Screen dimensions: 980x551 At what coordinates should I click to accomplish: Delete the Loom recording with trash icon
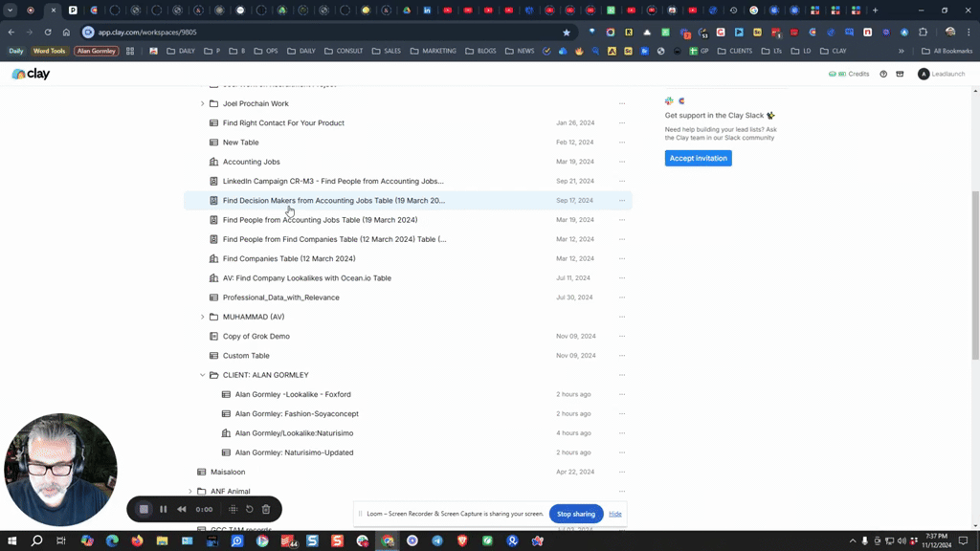(266, 509)
